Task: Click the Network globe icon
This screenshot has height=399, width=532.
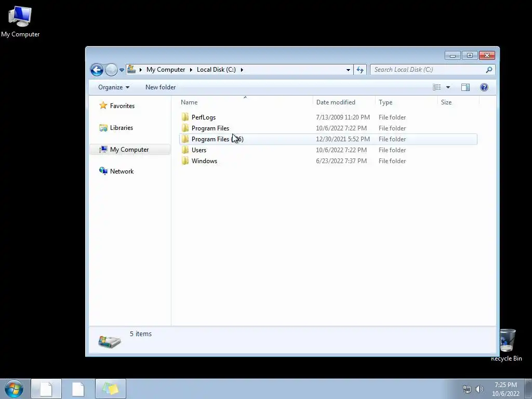Action: (x=103, y=171)
